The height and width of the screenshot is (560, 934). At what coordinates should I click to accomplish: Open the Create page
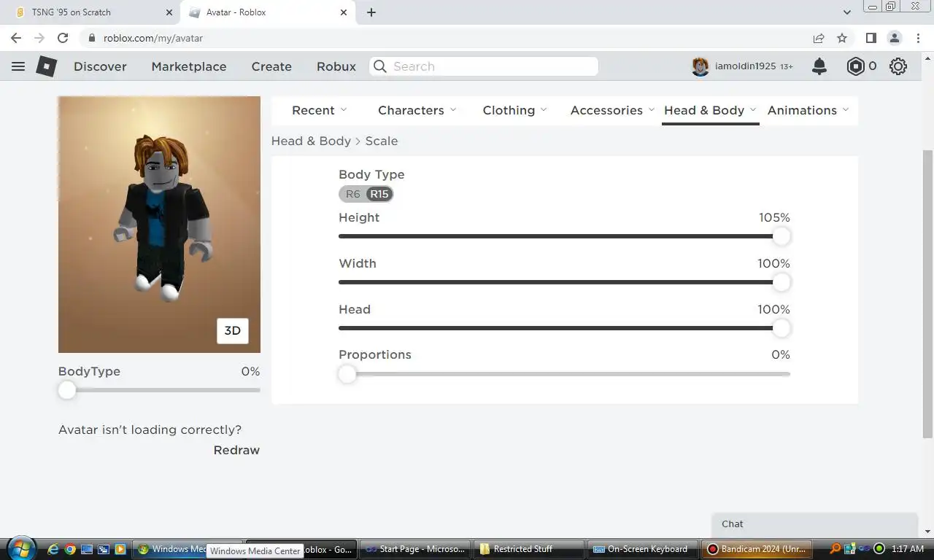[271, 66]
